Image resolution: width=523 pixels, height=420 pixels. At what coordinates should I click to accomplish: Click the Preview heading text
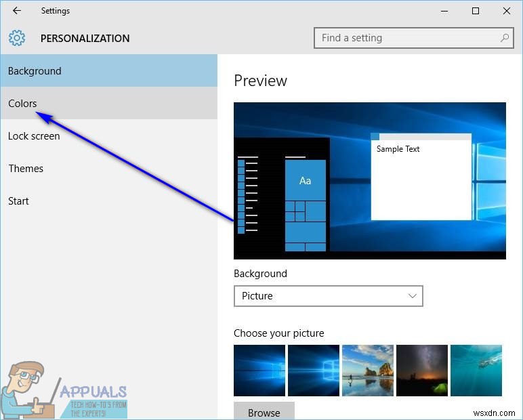pos(261,81)
